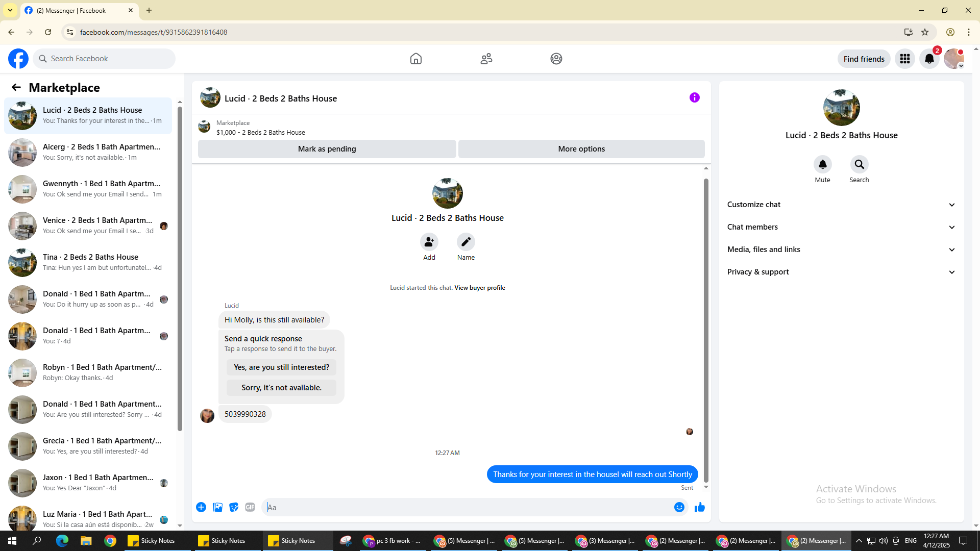Open the $1,000 Marketplace listing banner
This screenshot has height=551, width=980.
[451, 128]
